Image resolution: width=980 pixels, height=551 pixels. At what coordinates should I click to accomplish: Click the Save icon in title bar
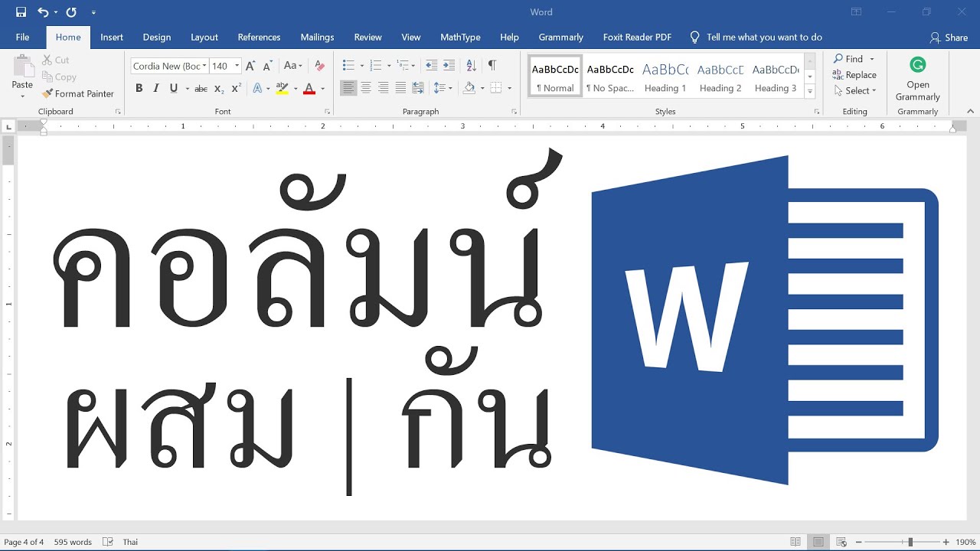[x=21, y=12]
